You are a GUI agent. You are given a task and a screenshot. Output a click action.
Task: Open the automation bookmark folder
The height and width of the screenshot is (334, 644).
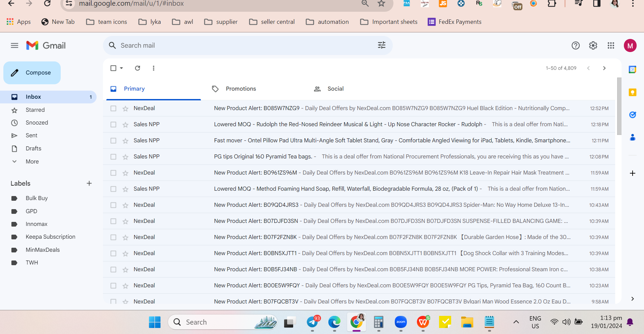pyautogui.click(x=327, y=22)
